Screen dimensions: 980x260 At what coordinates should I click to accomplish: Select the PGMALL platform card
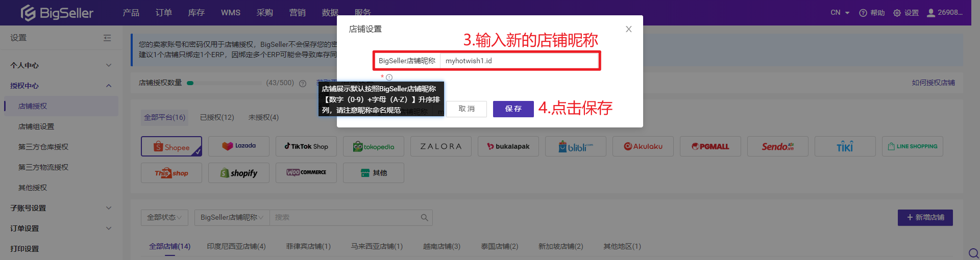tap(710, 146)
